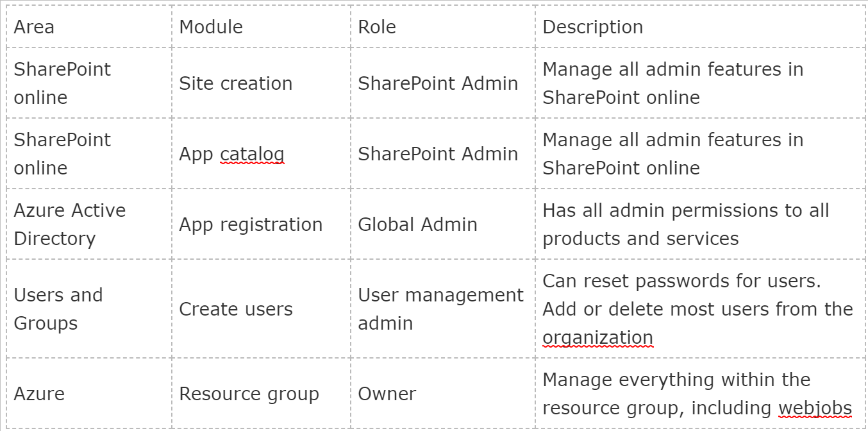Click the "Resource group" module cell
Viewport: 868px width, 431px height.
pos(261,394)
